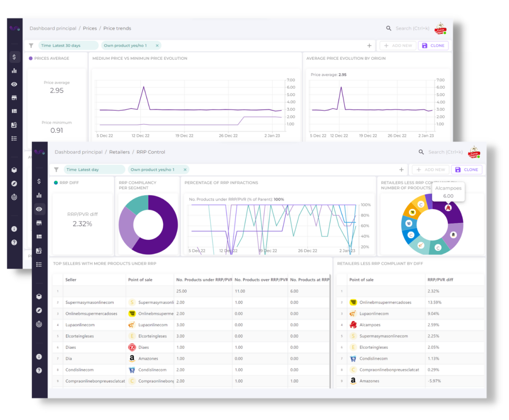The height and width of the screenshot is (420, 509).
Task: Select the grid layout icon in the sidebar
Action: click(x=39, y=236)
